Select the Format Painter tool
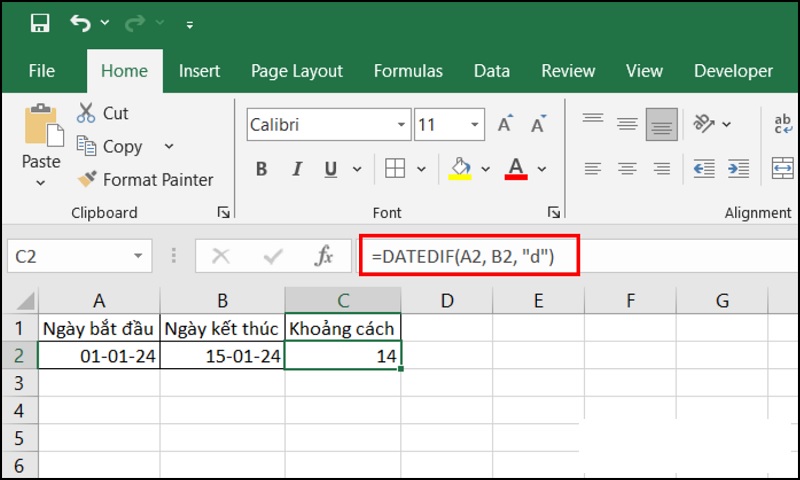Image resolution: width=800 pixels, height=480 pixels. tap(145, 180)
